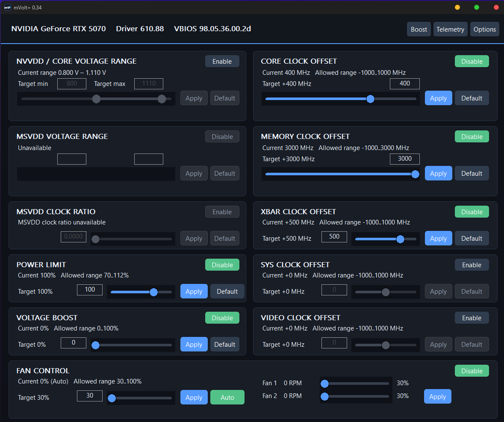Screen dimensions: 504x422
Task: Apply the Power Limit target
Action: 194,291
